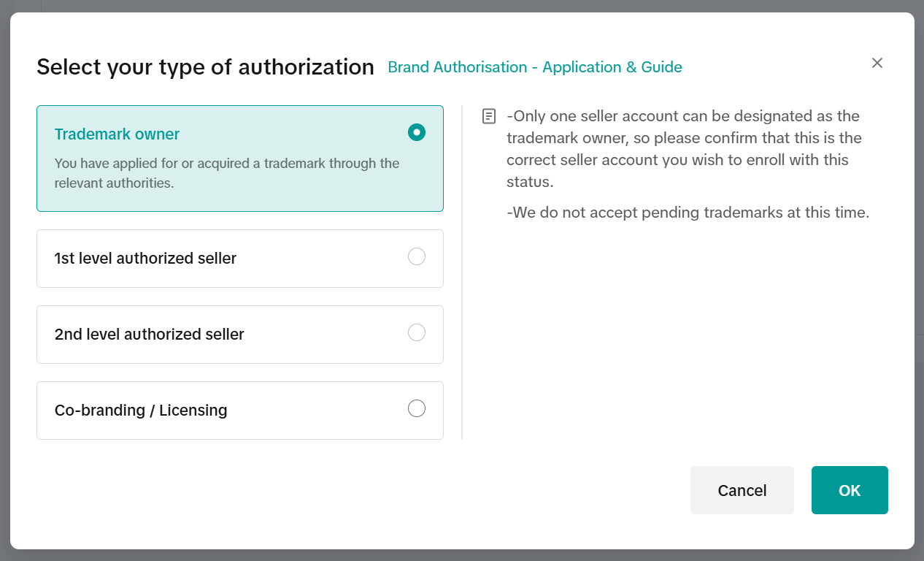Image resolution: width=924 pixels, height=561 pixels.
Task: Select the Trademark owner radio button
Action: tap(417, 132)
